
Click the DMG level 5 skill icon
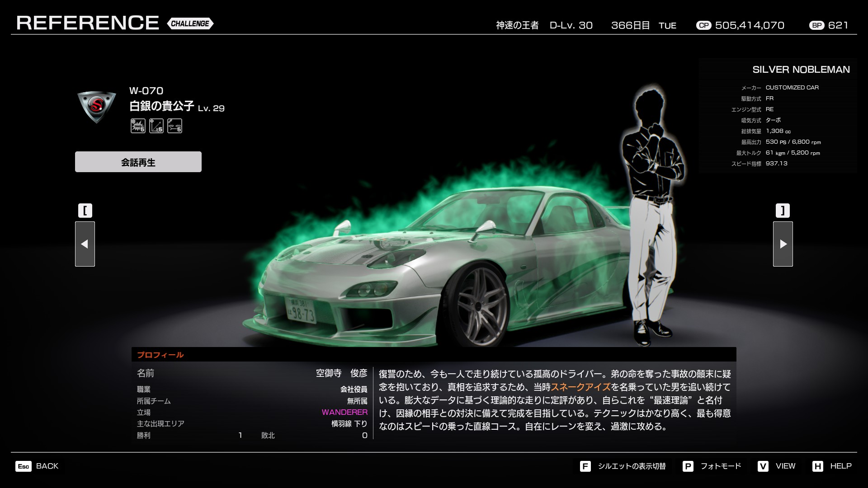138,126
